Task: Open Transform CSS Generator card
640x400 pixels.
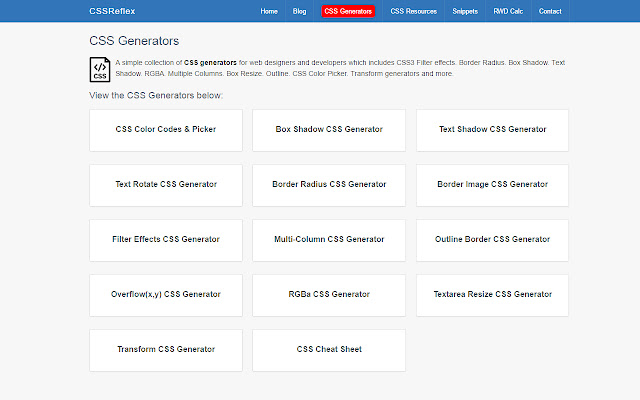Action: coord(166,351)
